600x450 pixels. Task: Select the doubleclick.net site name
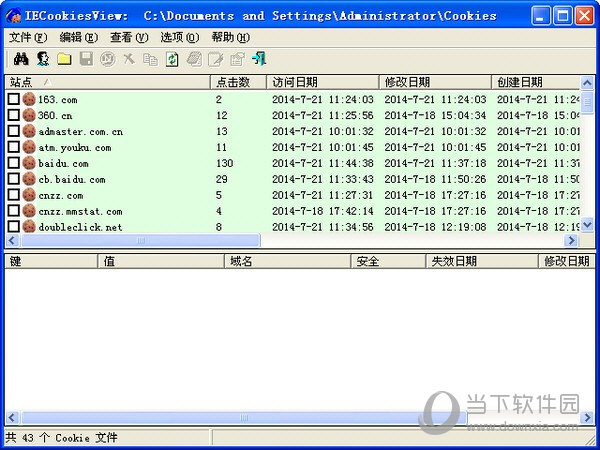[80, 227]
